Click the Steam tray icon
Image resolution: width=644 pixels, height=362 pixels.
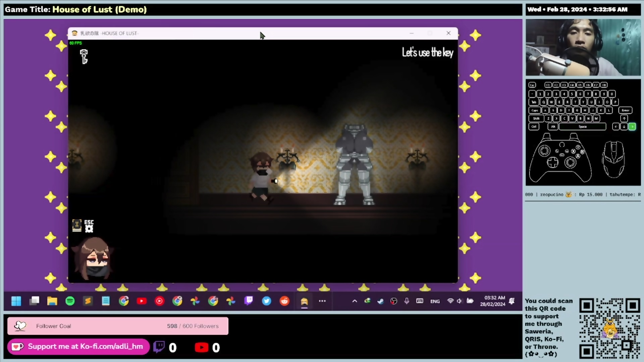click(x=380, y=301)
